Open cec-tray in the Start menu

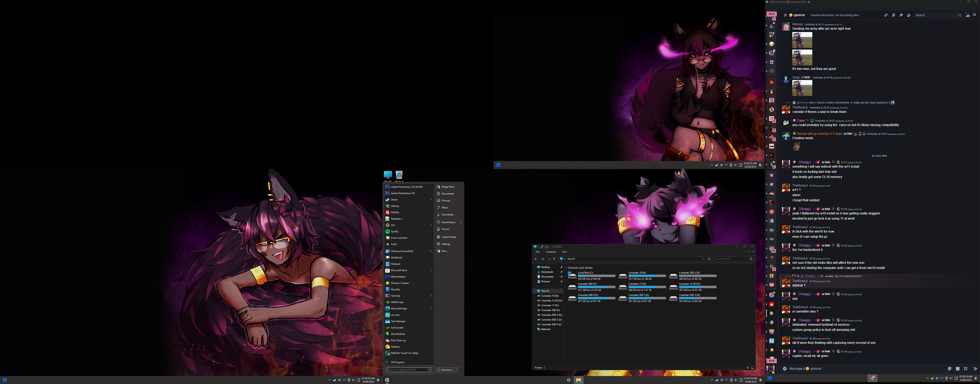pos(409,315)
